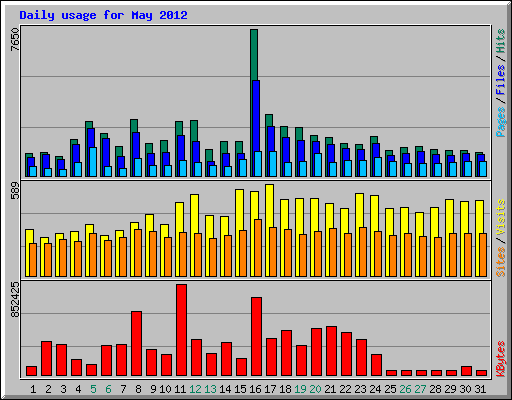The width and height of the screenshot is (512, 400).
Task: Select the "Sites" legend label
Action: (x=500, y=262)
